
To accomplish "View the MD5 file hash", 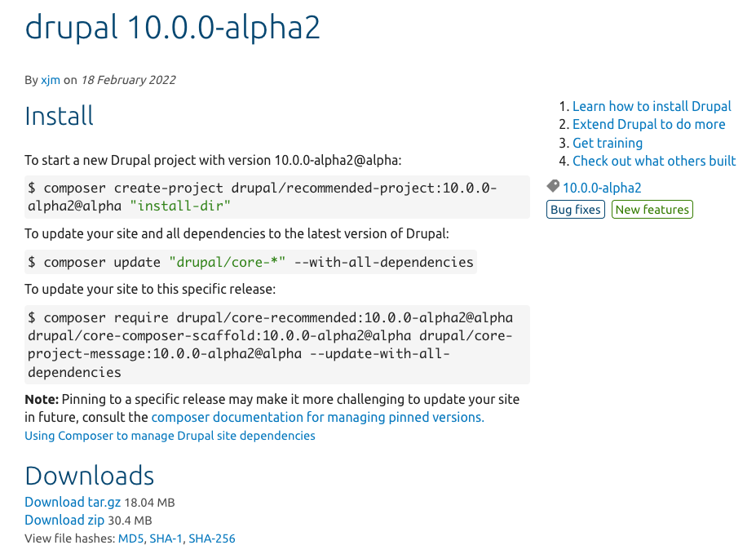I will pyautogui.click(x=130, y=538).
